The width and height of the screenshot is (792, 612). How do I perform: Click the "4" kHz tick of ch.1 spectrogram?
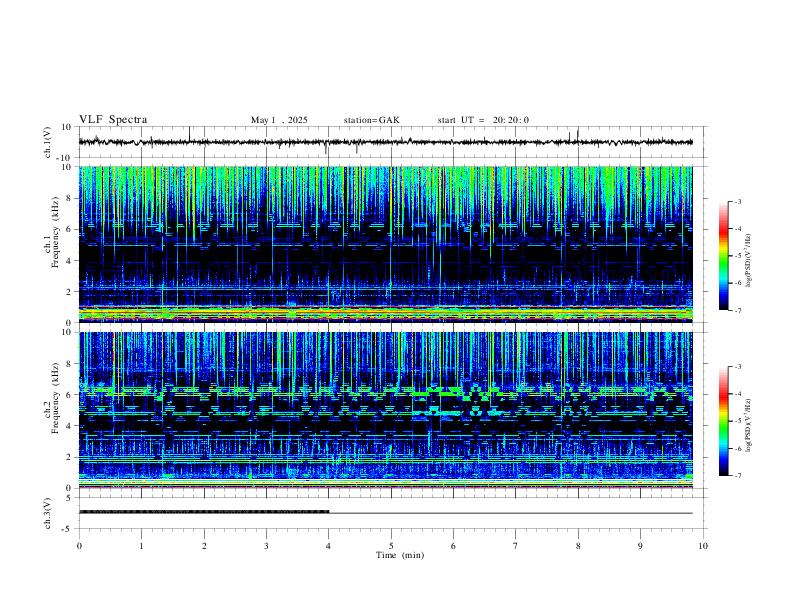tap(70, 261)
